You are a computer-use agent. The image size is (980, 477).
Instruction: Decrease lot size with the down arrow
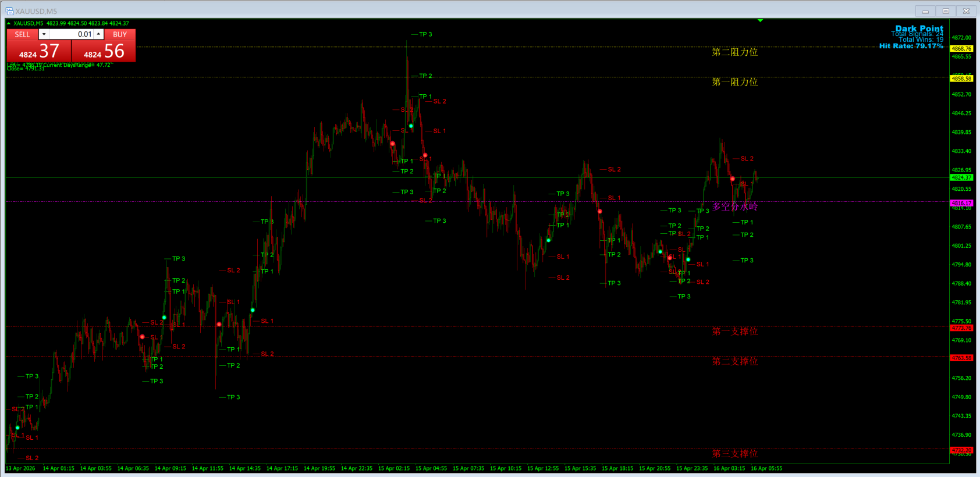point(44,34)
